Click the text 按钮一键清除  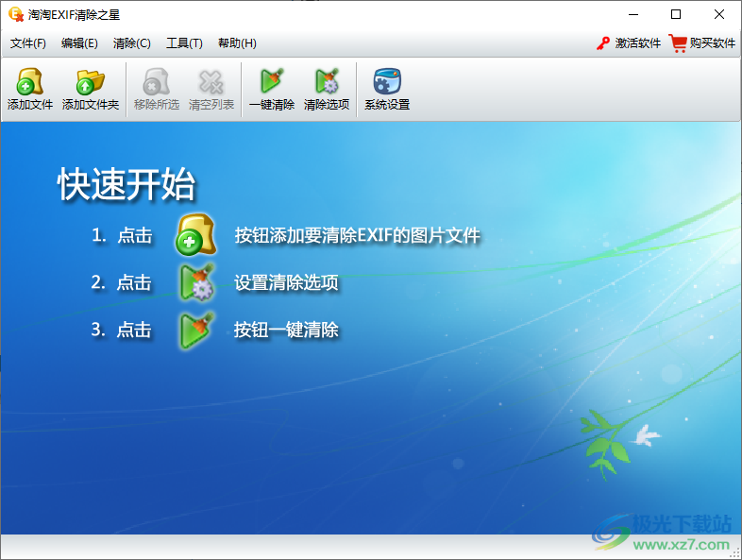click(286, 330)
